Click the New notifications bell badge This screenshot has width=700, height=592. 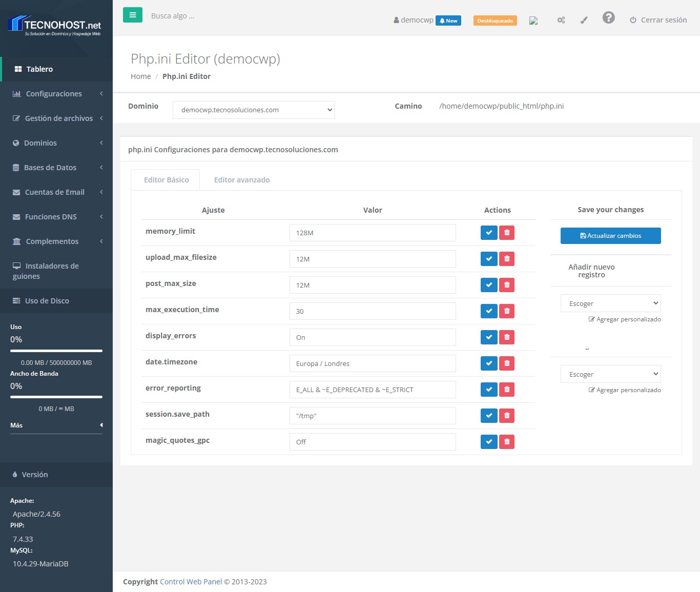pos(448,21)
